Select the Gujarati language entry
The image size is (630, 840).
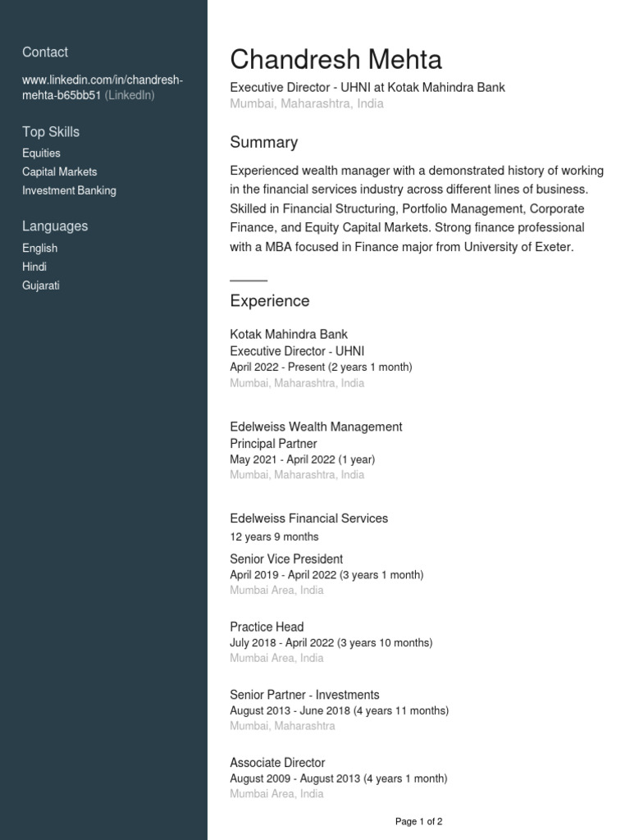[41, 286]
